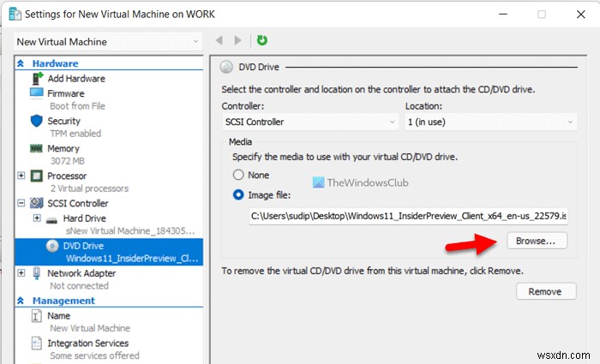Select Name under Management
This screenshot has height=364, width=600.
click(59, 316)
